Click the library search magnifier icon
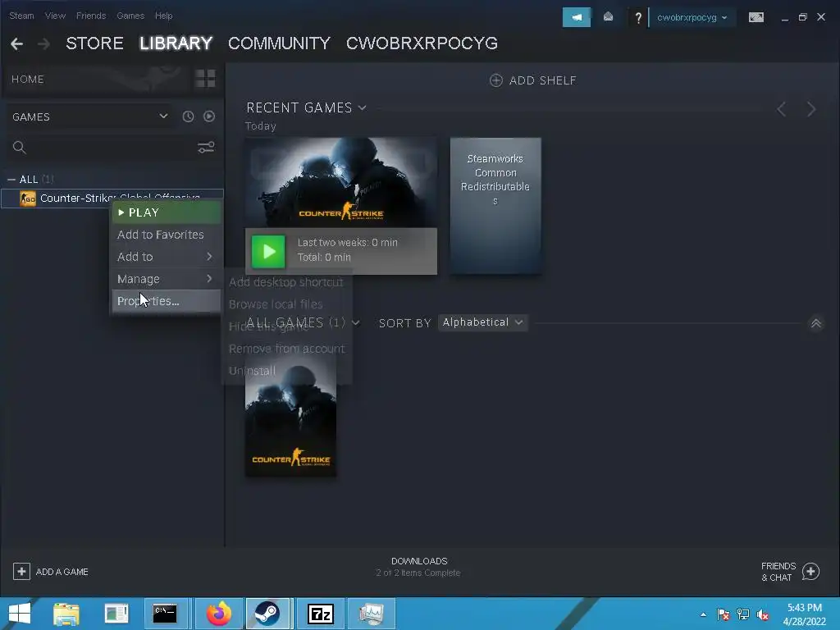Screen dimensions: 840x630 pyautogui.click(x=20, y=148)
